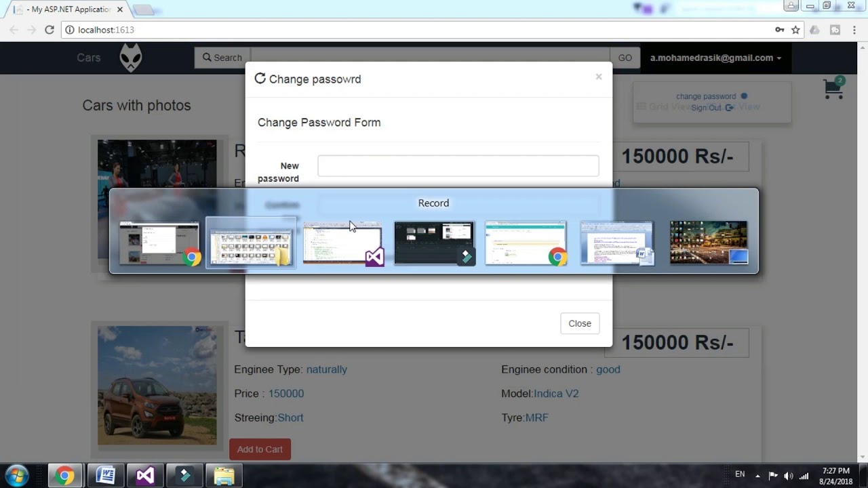The height and width of the screenshot is (488, 868).
Task: Select the first Chrome window thumbnail in switcher
Action: (x=159, y=243)
